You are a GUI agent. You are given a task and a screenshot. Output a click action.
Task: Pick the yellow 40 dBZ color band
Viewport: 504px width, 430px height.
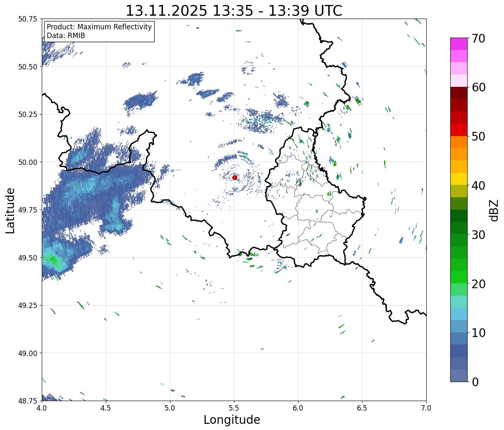[x=459, y=179]
